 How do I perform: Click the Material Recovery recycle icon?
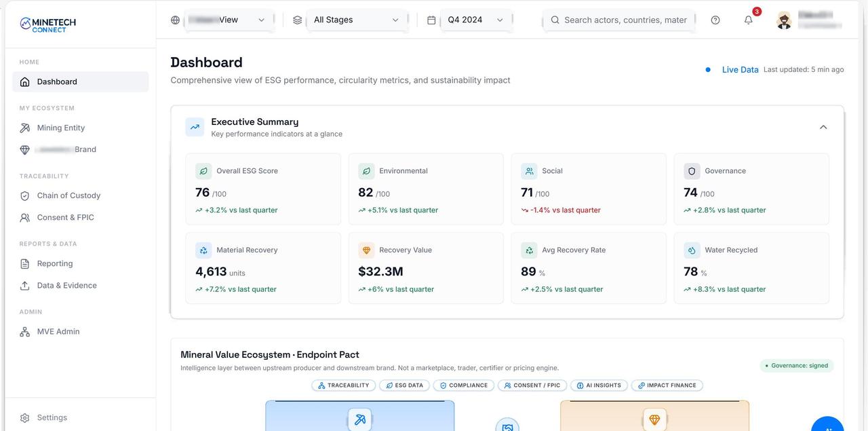pos(203,250)
